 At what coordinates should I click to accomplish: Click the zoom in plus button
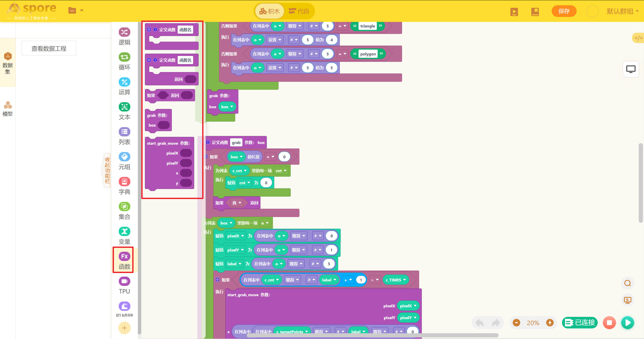[x=550, y=323]
